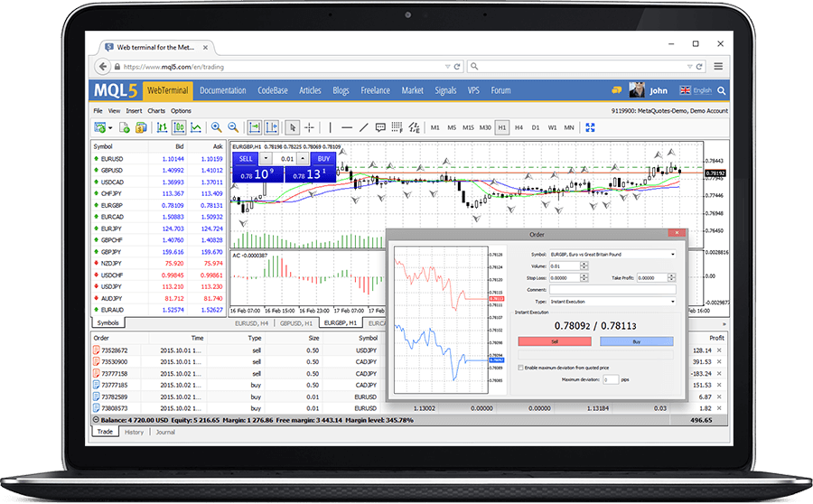Switch to the Journal tab
This screenshot has height=504, width=813.
pyautogui.click(x=165, y=432)
